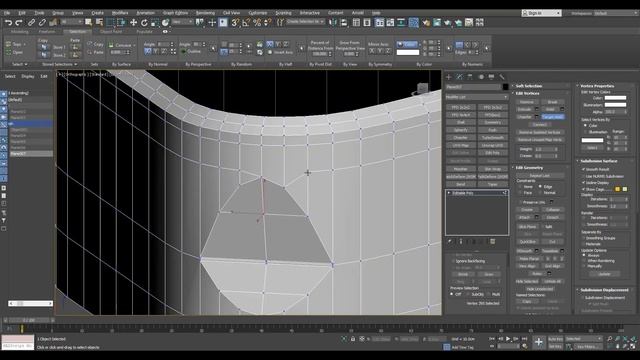Expand the Editable Poly stack entry
Viewport: 640px width, 360px height.
click(449, 193)
